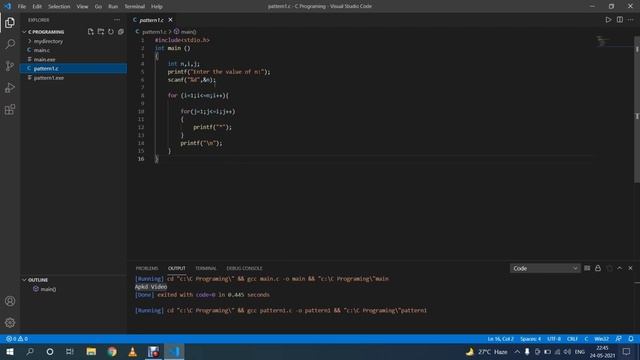Open the Search view in activity bar
The height and width of the screenshot is (360, 640).
(x=10, y=44)
